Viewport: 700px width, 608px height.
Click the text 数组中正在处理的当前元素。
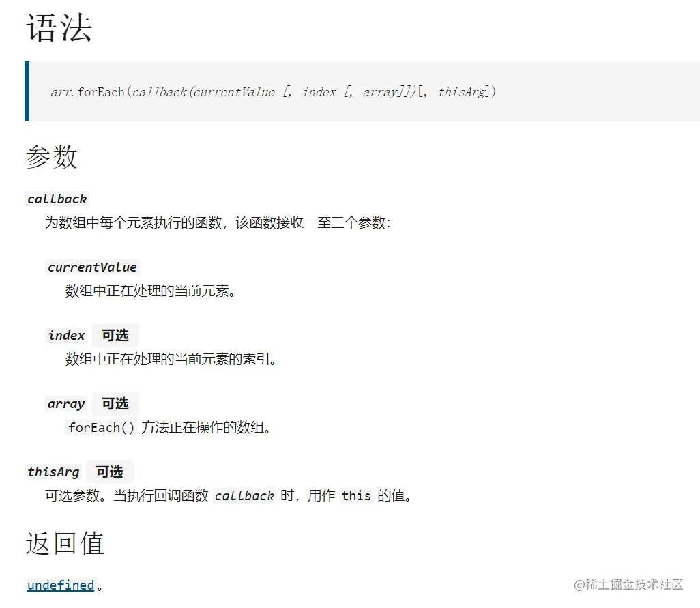(x=151, y=291)
